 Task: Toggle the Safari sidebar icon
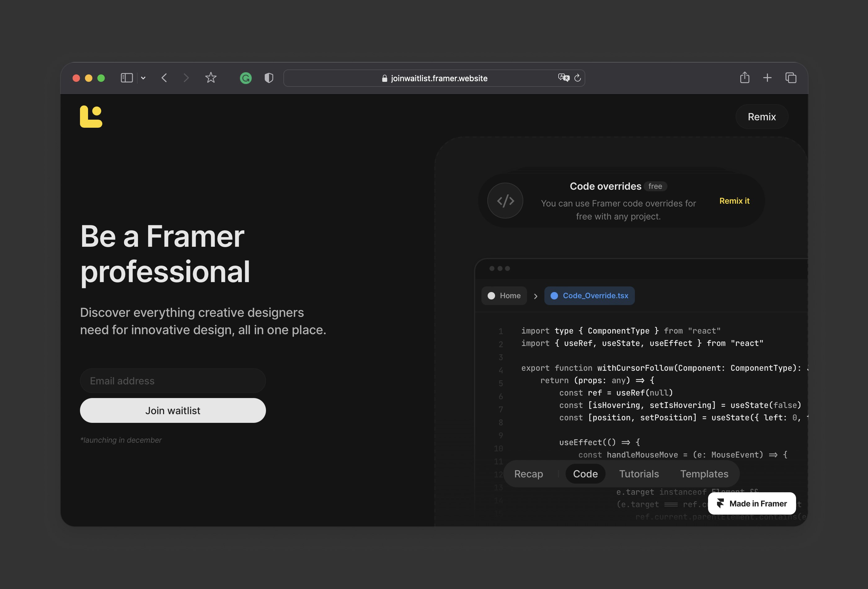[126, 78]
